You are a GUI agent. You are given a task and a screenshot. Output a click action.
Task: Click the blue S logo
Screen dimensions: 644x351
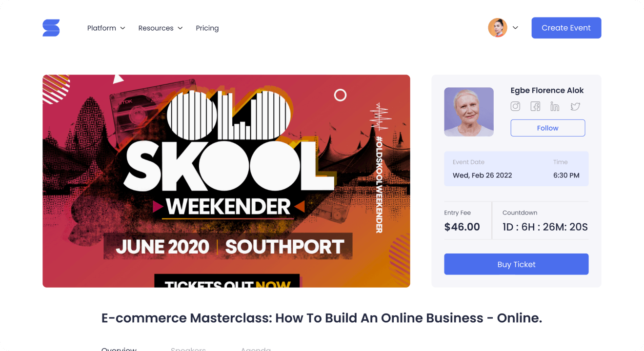[x=51, y=28]
